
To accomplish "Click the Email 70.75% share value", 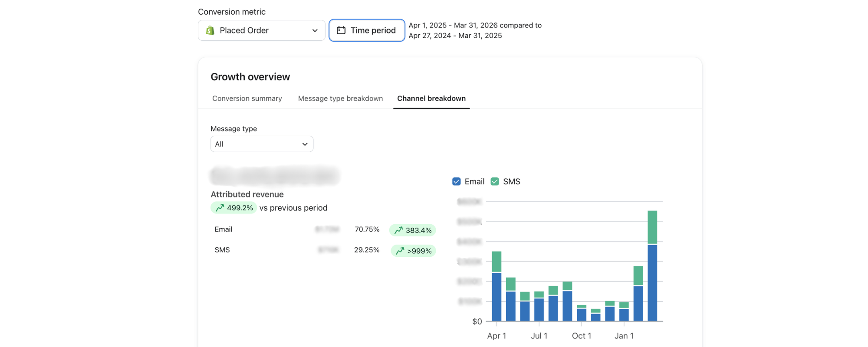I will (x=367, y=229).
